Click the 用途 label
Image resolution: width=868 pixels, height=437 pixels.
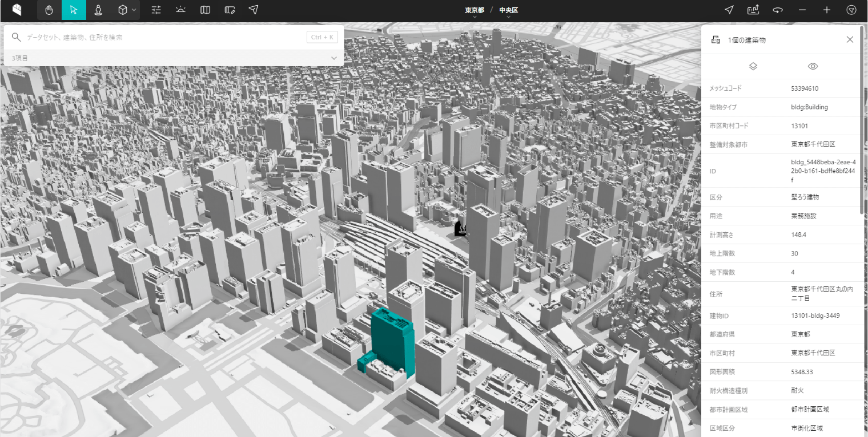tap(716, 216)
